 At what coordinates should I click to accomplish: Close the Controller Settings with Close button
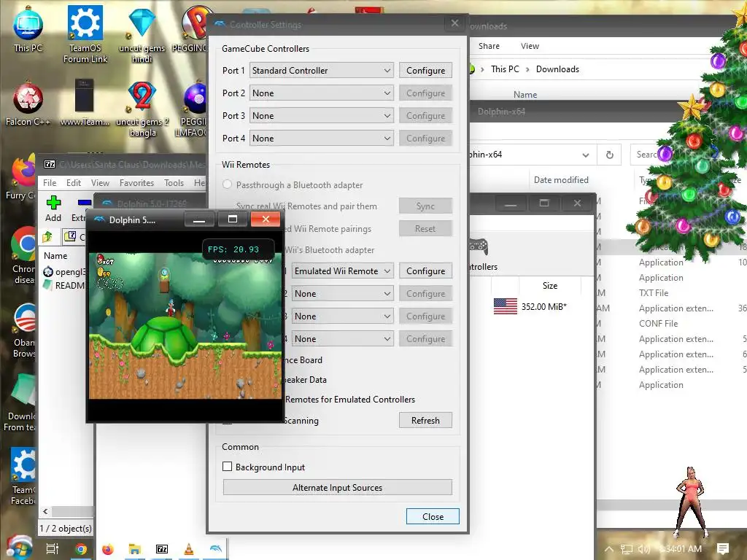433,517
